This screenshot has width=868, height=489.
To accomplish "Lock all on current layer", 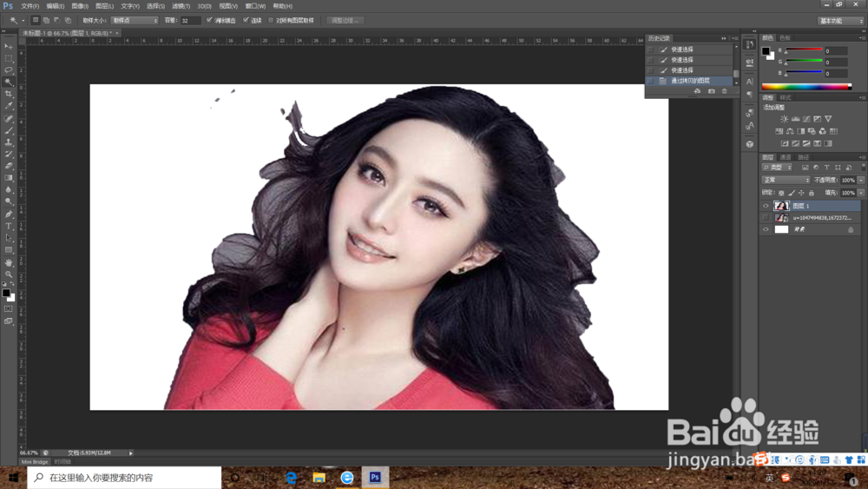I will point(812,193).
